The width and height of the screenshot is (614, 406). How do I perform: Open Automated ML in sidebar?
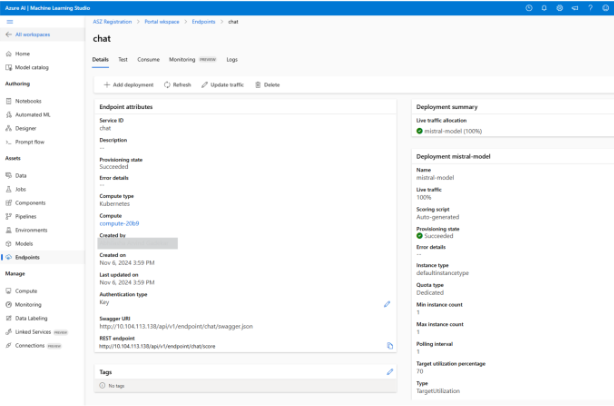coord(28,115)
